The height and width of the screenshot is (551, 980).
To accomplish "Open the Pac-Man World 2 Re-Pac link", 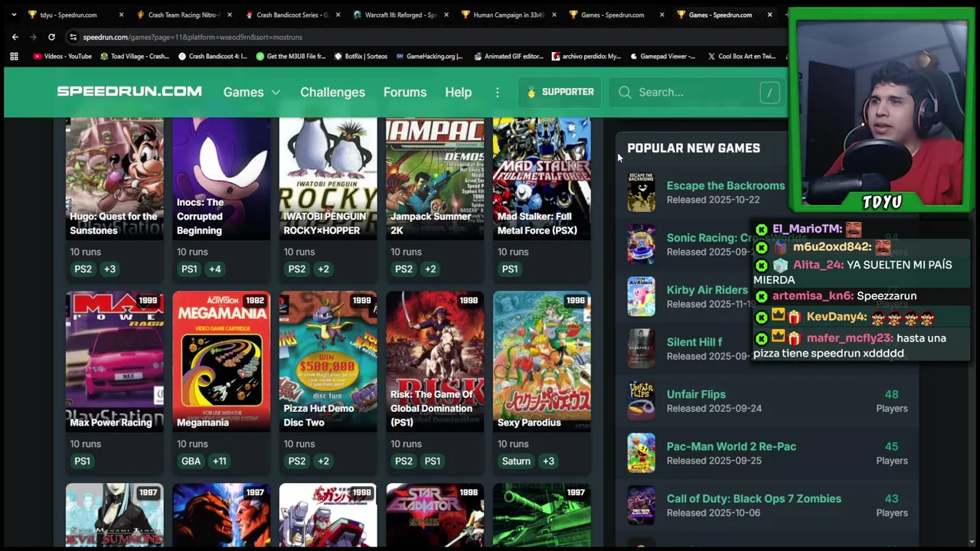I will tap(731, 446).
